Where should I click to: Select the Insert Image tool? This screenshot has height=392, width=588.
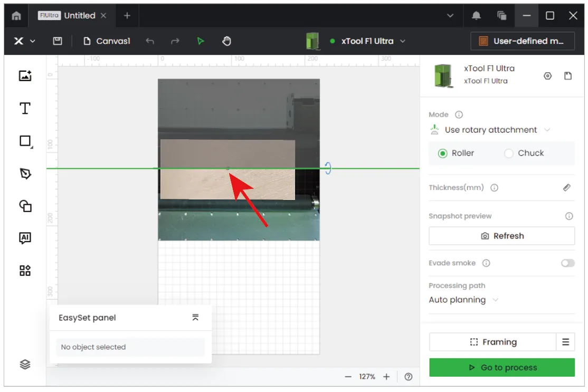(x=25, y=75)
